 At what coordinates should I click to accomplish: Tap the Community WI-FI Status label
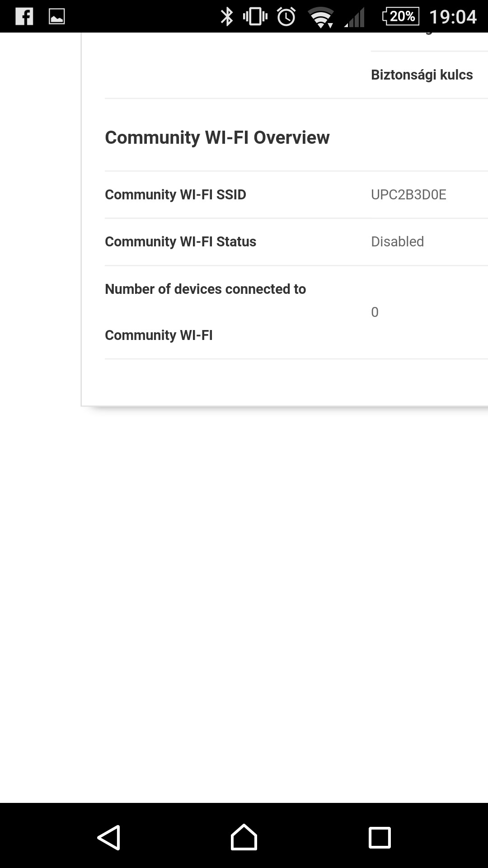(x=180, y=241)
